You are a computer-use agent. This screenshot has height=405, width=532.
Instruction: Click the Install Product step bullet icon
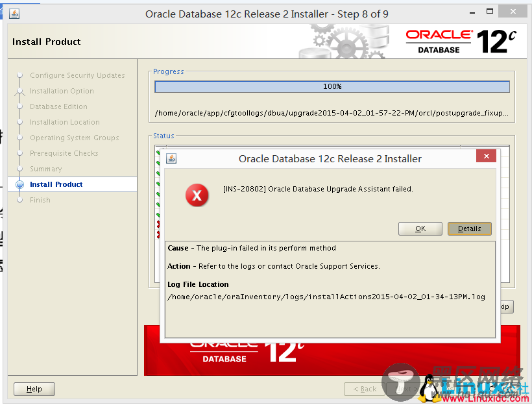[19, 184]
